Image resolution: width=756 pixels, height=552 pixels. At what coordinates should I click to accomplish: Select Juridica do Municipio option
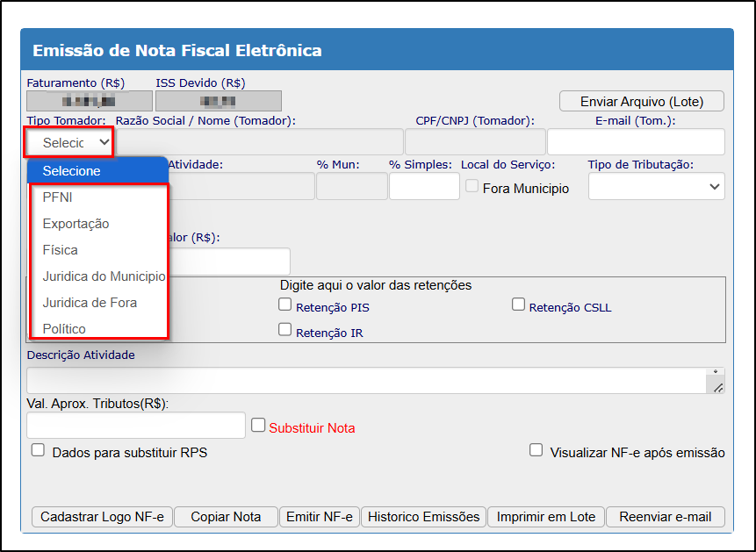click(103, 276)
